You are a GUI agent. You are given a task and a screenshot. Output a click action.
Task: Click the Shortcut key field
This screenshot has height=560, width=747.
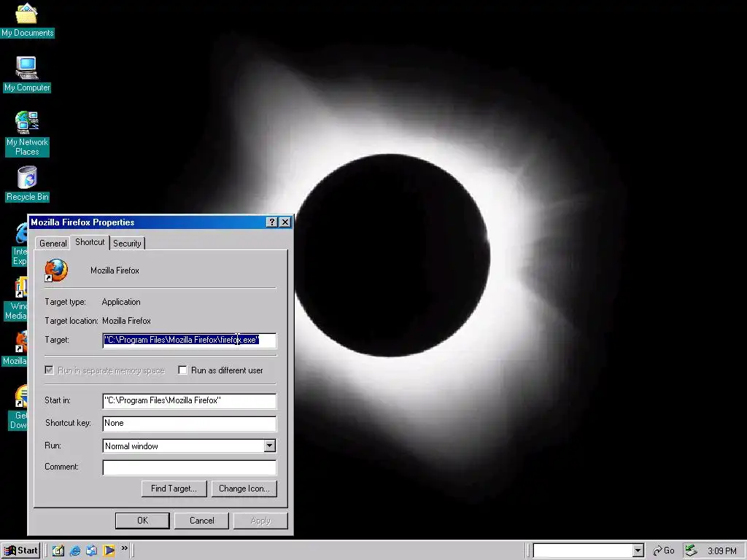pos(189,424)
